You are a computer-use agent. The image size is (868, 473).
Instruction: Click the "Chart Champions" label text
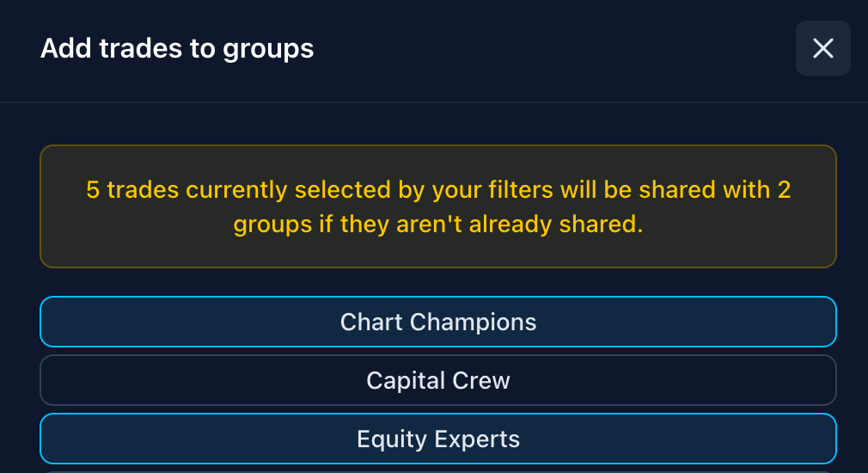coord(438,322)
